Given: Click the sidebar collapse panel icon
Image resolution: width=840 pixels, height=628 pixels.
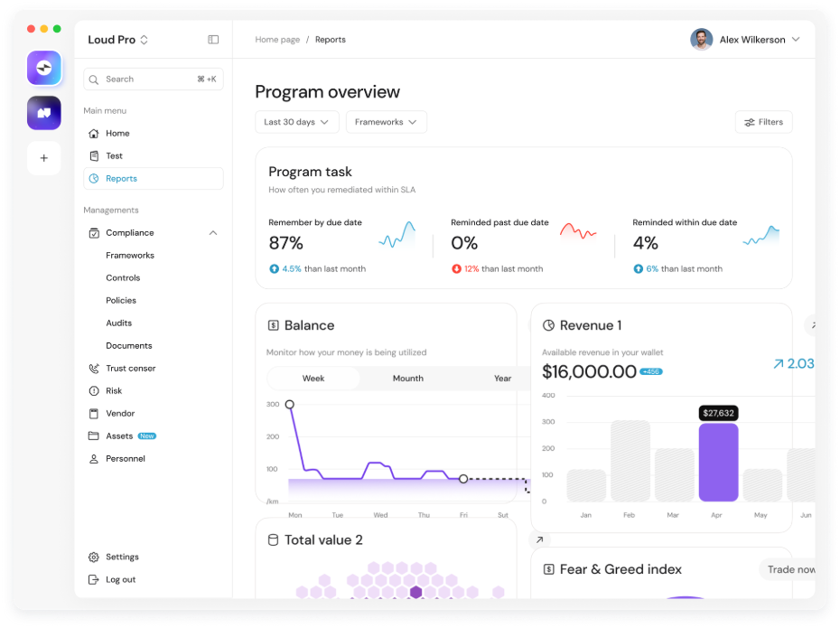Looking at the screenshot, I should click(213, 40).
